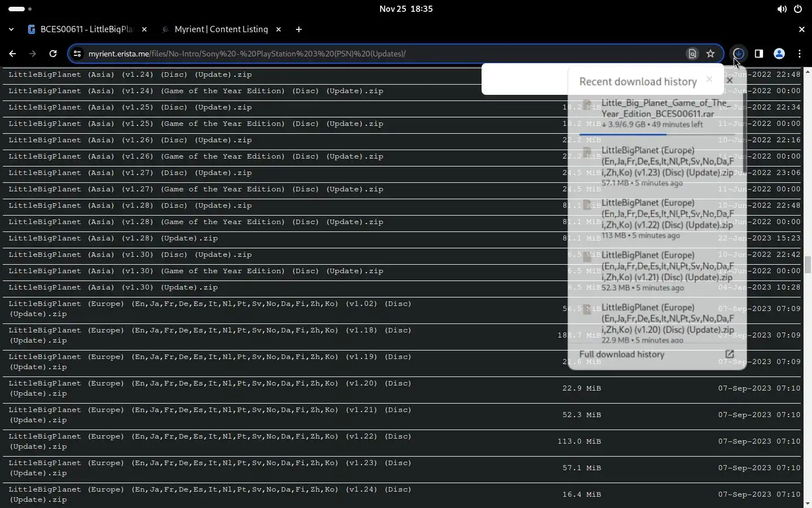Download LittleBigPlanet (Asia) (v1.28) (Update).zip non-disc

tap(113, 238)
